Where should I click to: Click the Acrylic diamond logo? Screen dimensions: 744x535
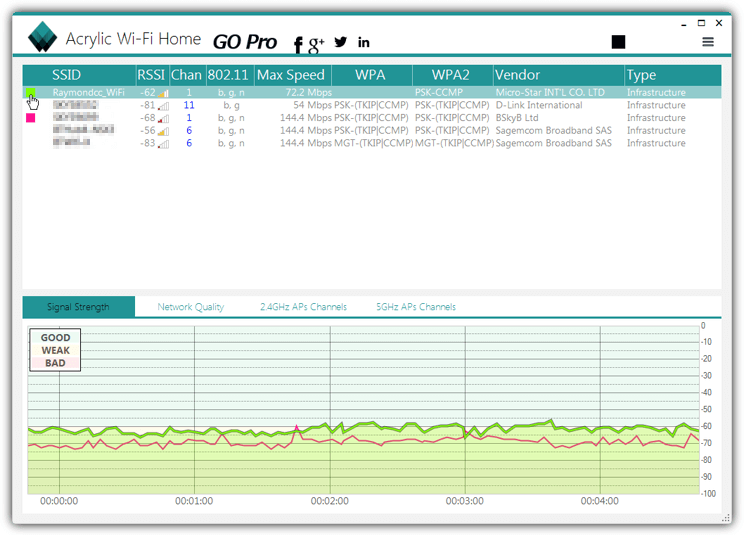[x=42, y=37]
